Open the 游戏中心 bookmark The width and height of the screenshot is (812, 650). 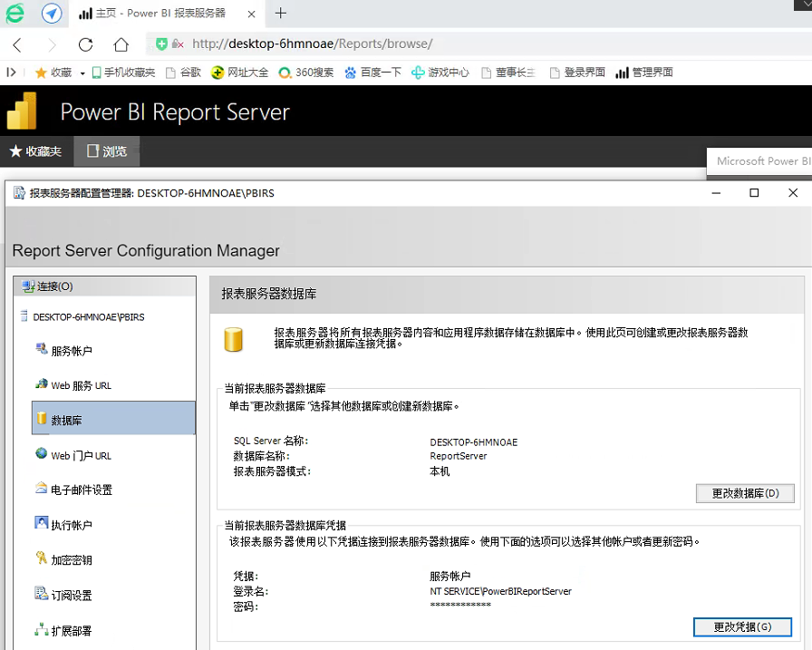click(440, 73)
